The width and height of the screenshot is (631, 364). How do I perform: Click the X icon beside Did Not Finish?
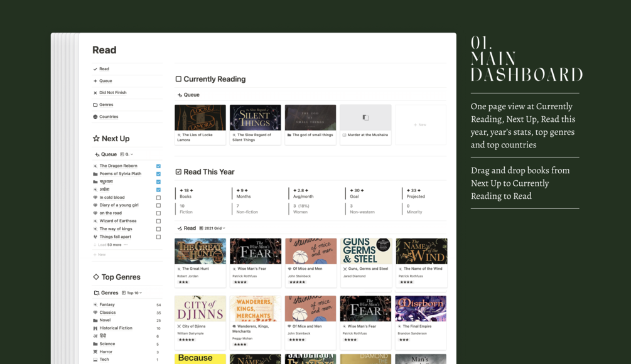pos(95,93)
